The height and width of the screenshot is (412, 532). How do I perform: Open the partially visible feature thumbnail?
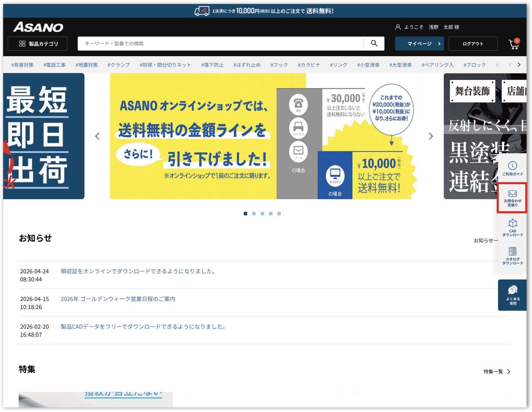(x=96, y=399)
